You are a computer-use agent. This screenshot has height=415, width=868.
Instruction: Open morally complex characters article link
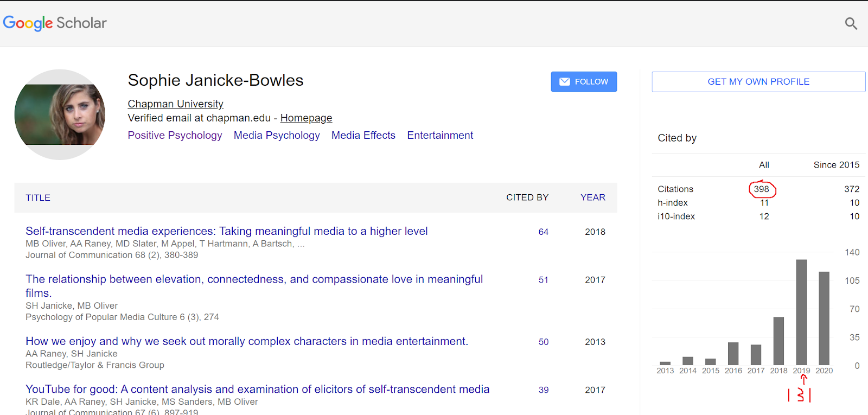tap(246, 342)
